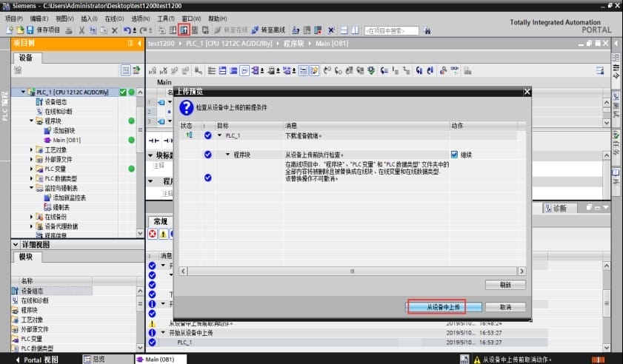
Task: Click the print icon in main toolbar
Action: coord(70,30)
